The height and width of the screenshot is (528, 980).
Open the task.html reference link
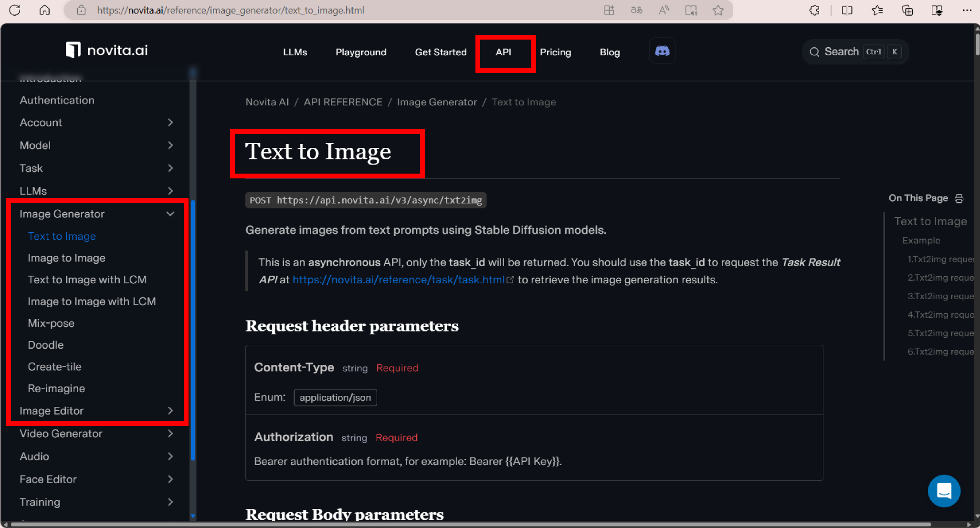[399, 280]
